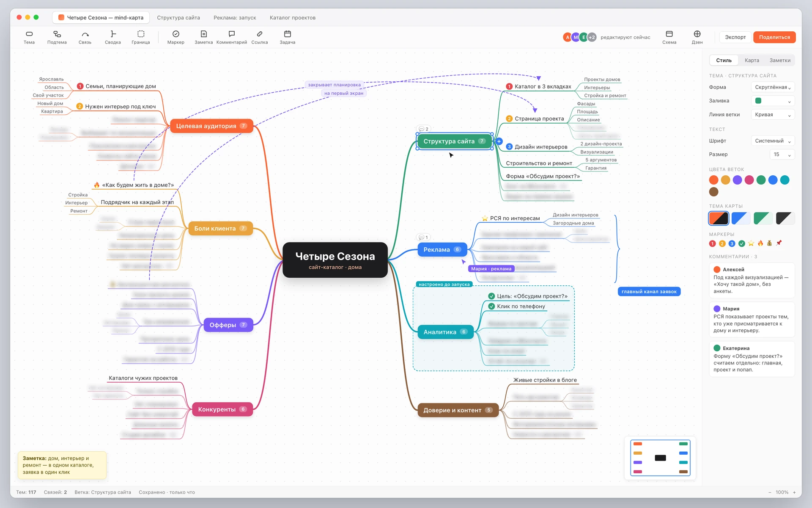
Task: Open the Заливка fill color dropdown
Action: click(x=773, y=101)
